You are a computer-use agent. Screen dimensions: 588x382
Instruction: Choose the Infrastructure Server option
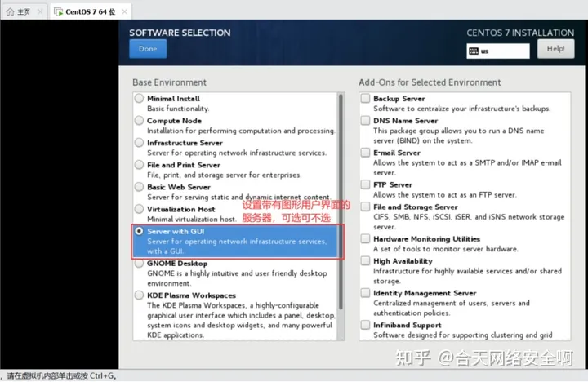(x=139, y=143)
